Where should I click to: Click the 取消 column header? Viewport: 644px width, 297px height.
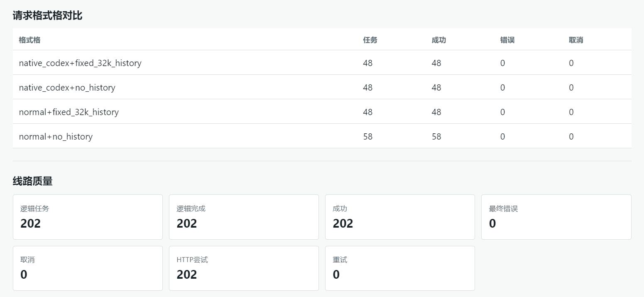click(x=576, y=40)
